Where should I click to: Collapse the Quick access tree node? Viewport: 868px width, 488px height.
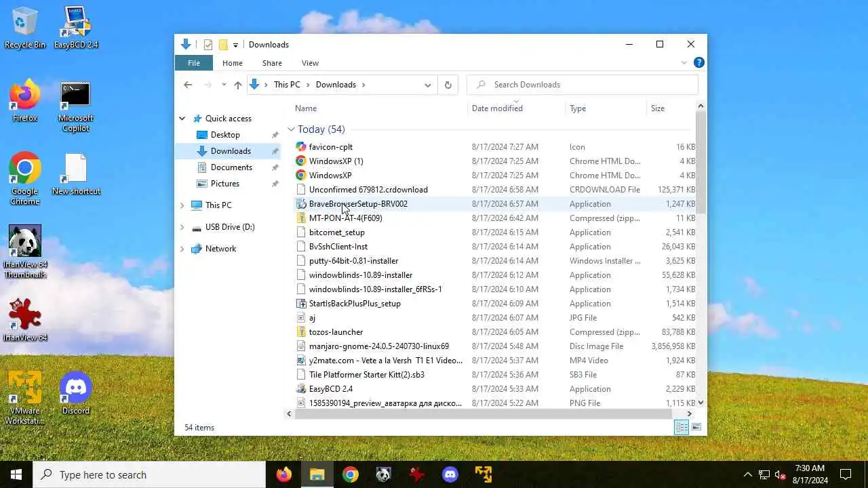pyautogui.click(x=182, y=119)
